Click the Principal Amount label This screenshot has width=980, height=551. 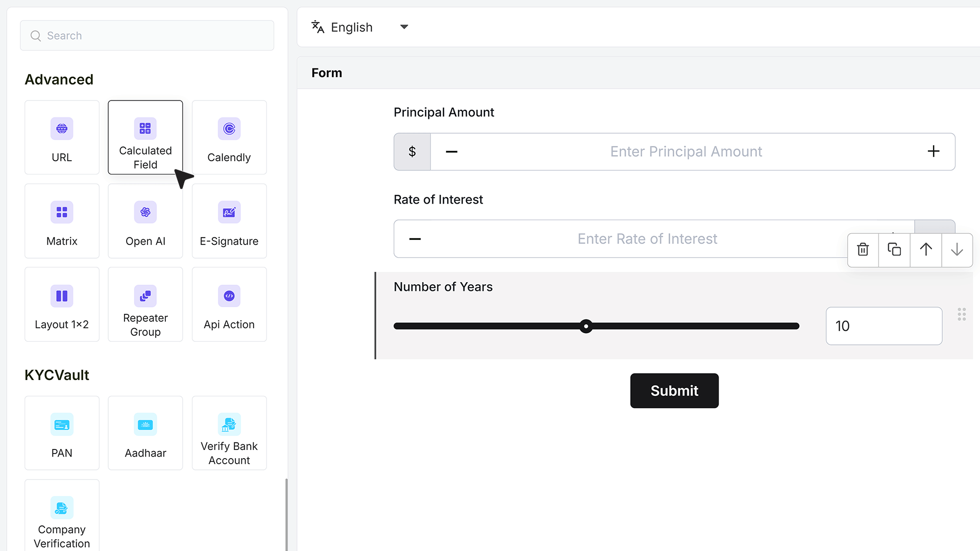point(444,112)
